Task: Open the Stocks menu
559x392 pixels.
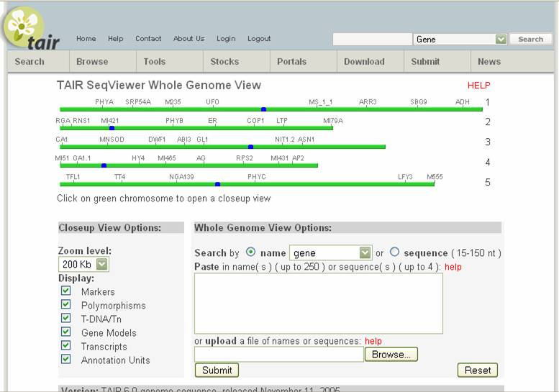Action: point(224,62)
